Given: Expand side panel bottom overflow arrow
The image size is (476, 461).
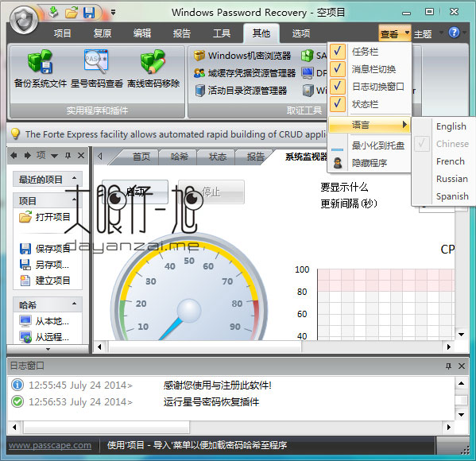Looking at the screenshot, I should [x=48, y=349].
